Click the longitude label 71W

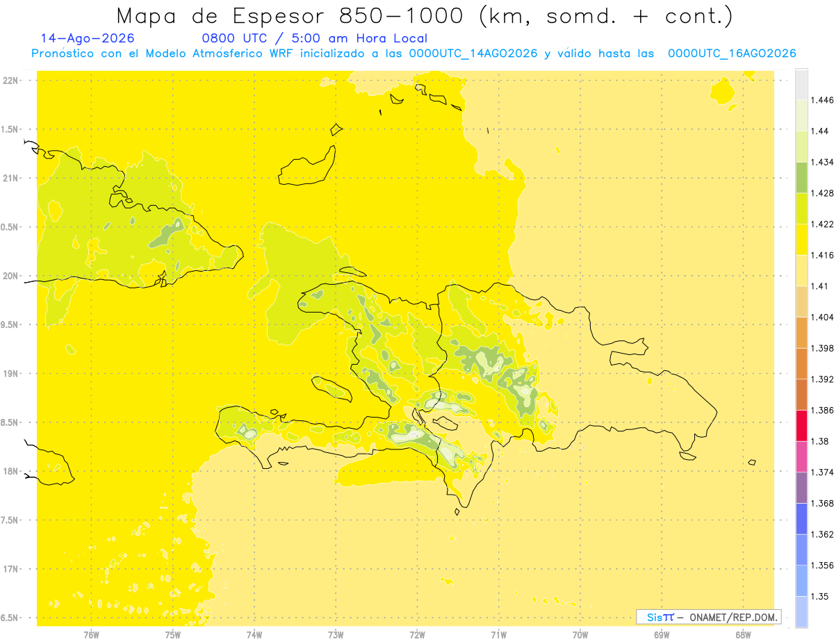coord(498,635)
